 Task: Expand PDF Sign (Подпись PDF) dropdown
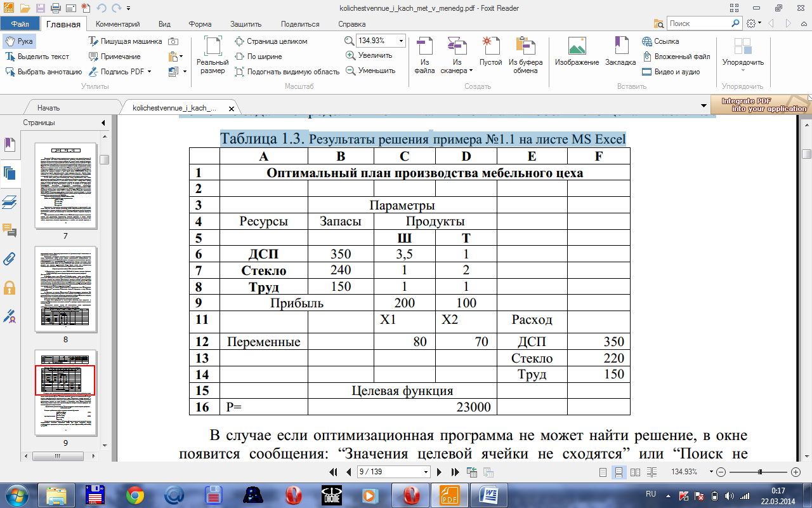[149, 72]
